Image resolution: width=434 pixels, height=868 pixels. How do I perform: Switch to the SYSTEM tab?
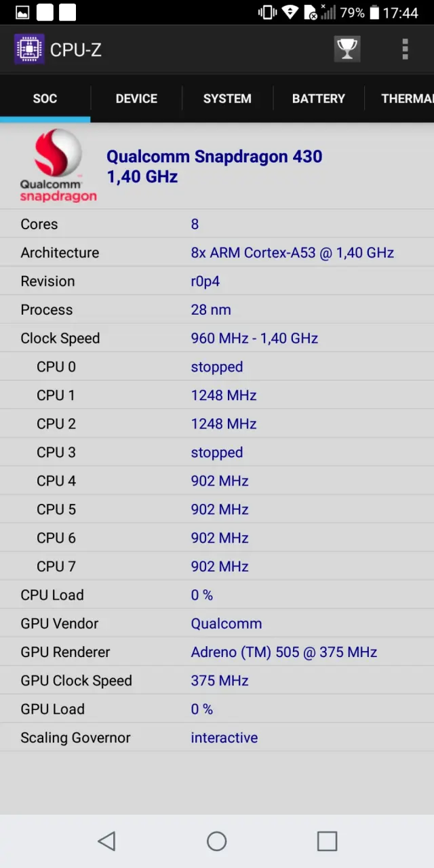[x=227, y=98]
